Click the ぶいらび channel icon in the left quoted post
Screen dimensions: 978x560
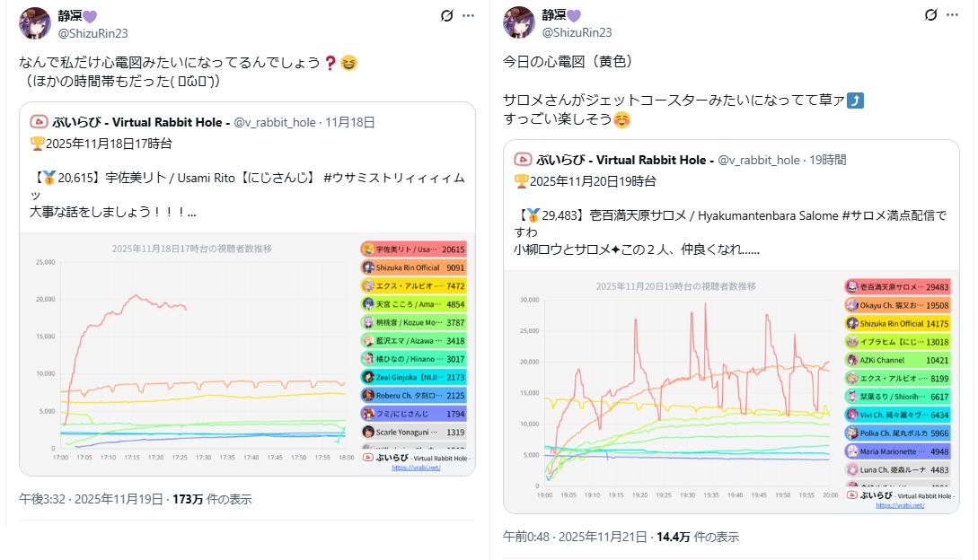39,122
